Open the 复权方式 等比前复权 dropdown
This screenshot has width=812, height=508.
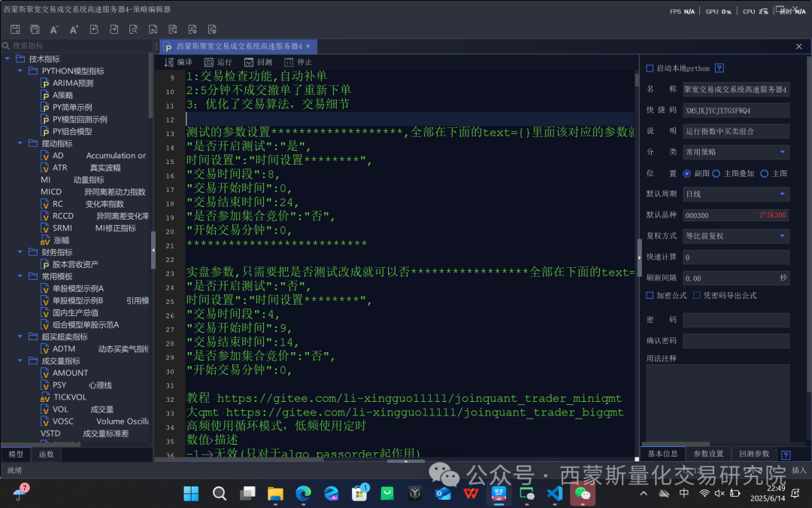pyautogui.click(x=736, y=236)
